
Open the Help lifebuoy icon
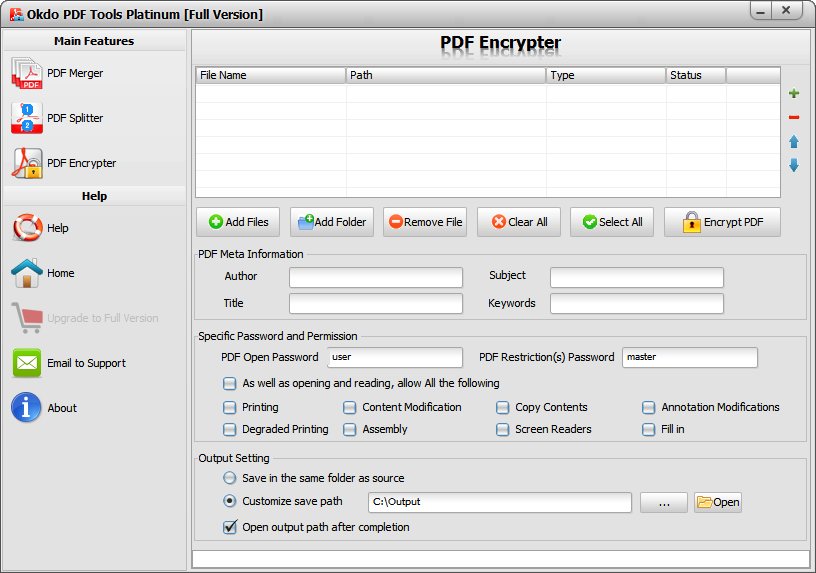(27, 228)
